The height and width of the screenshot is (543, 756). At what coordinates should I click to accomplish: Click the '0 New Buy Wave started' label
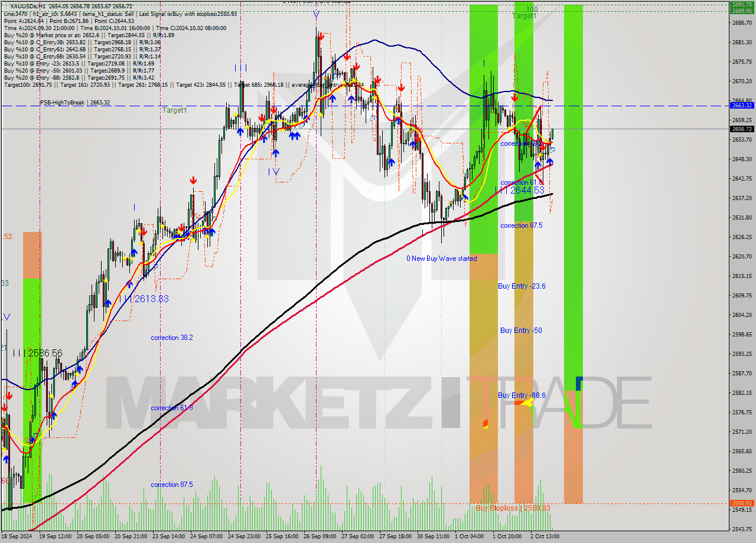[x=442, y=259]
